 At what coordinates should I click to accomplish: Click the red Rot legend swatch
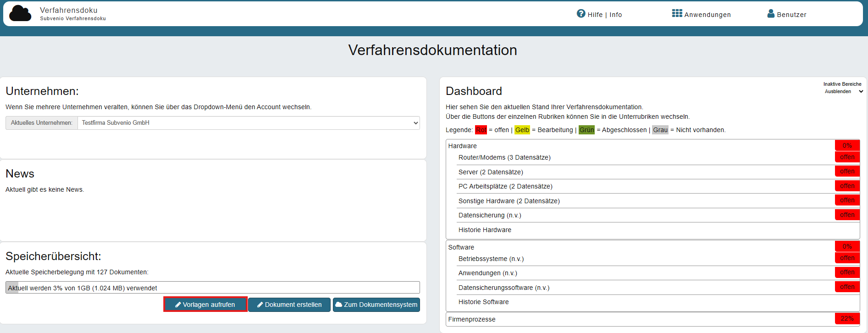(x=481, y=130)
